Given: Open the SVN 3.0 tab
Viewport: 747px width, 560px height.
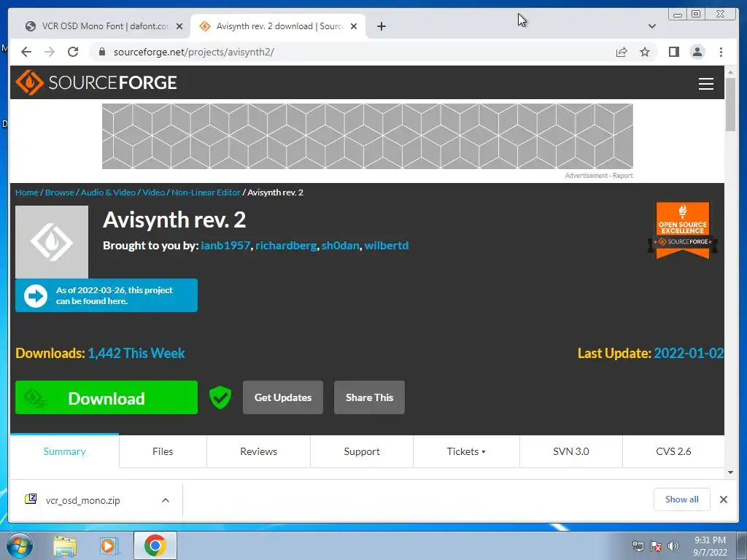Looking at the screenshot, I should click(x=570, y=451).
